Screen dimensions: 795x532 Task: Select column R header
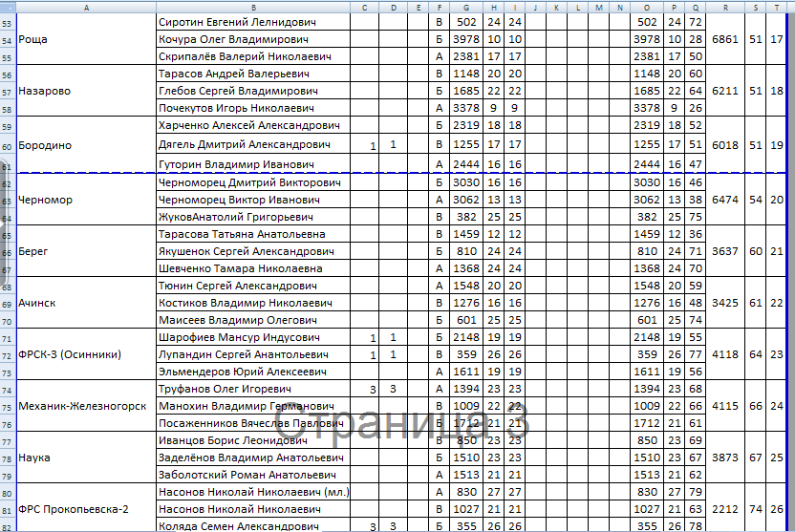tap(725, 7)
